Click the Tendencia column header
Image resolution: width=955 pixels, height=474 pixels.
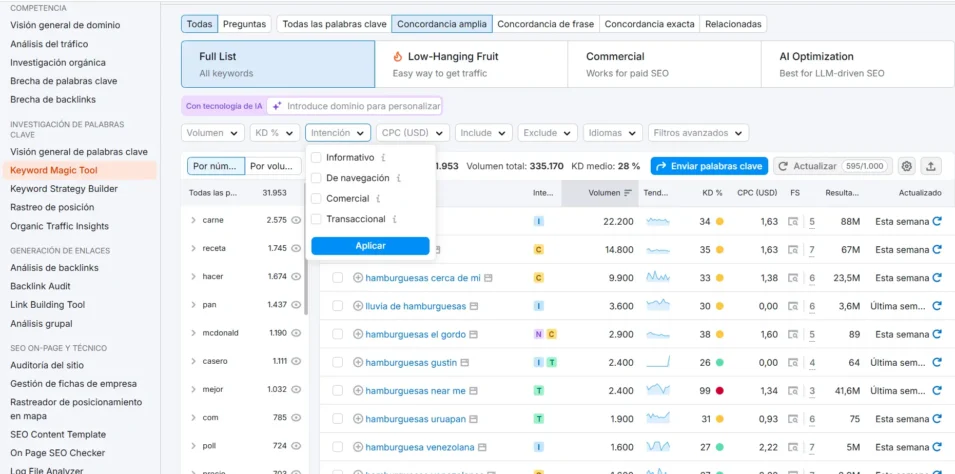[x=655, y=193]
